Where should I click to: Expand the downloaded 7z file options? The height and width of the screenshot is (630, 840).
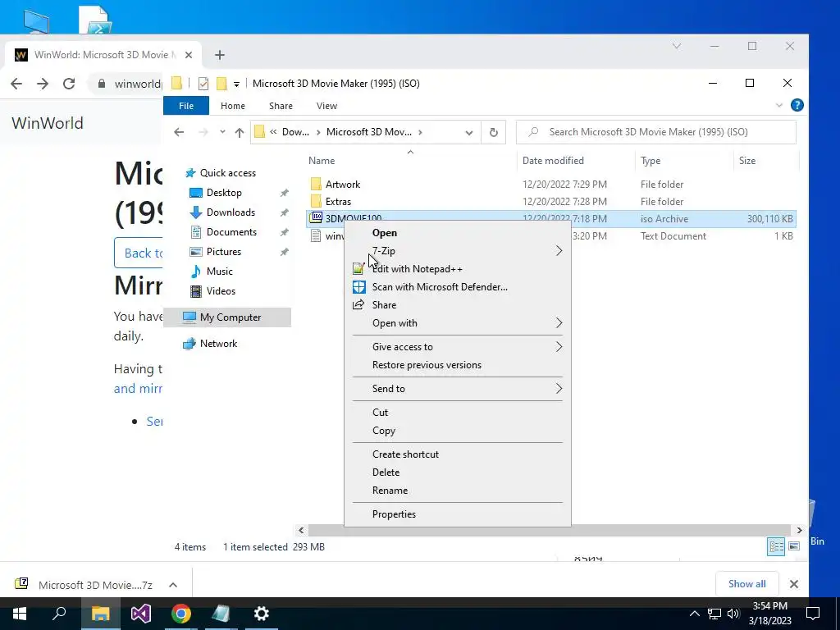click(x=173, y=585)
